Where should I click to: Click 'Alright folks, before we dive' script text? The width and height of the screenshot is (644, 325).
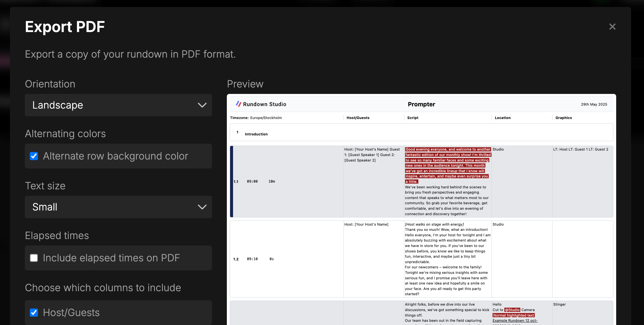click(447, 310)
